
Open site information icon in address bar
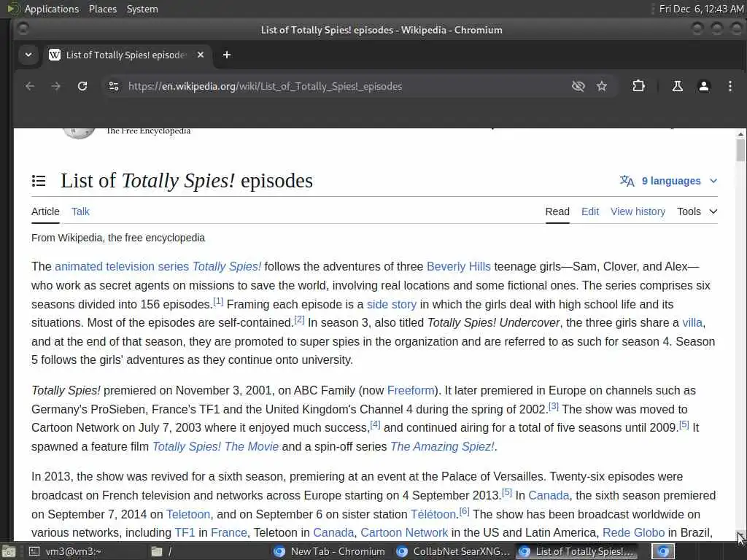click(x=113, y=86)
